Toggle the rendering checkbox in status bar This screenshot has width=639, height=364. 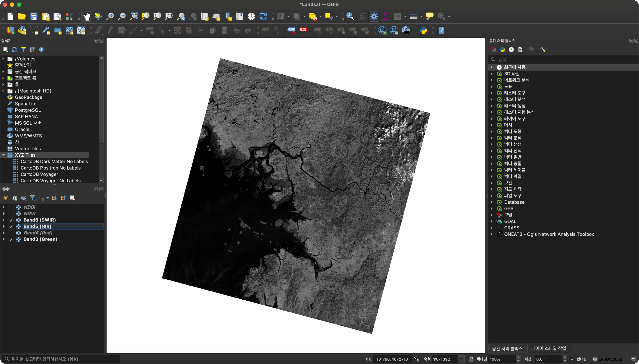click(572, 359)
